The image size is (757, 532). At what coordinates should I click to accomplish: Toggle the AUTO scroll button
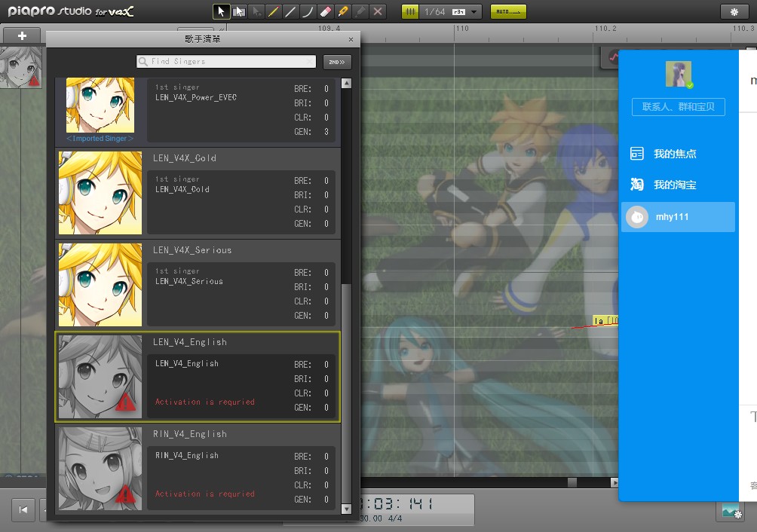point(508,11)
